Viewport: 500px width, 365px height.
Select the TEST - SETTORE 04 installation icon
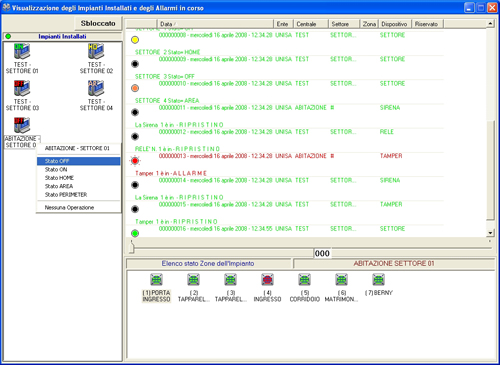[x=96, y=88]
